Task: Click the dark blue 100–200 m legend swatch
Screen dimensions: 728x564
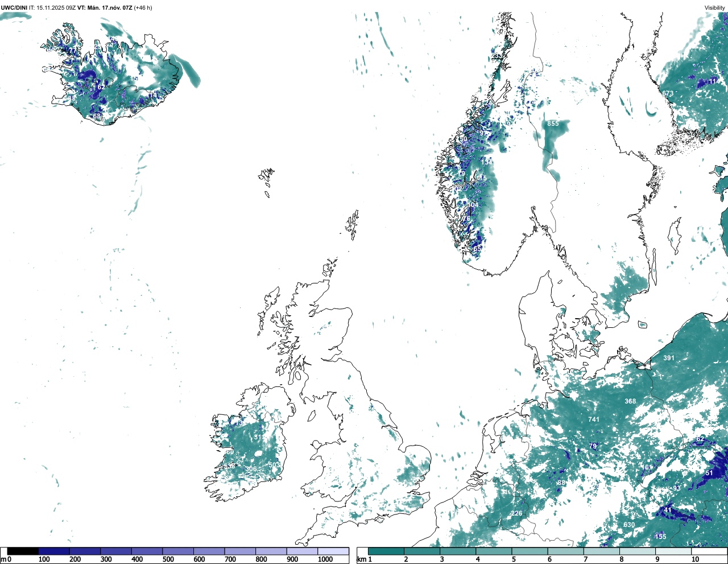Action: coord(54,551)
